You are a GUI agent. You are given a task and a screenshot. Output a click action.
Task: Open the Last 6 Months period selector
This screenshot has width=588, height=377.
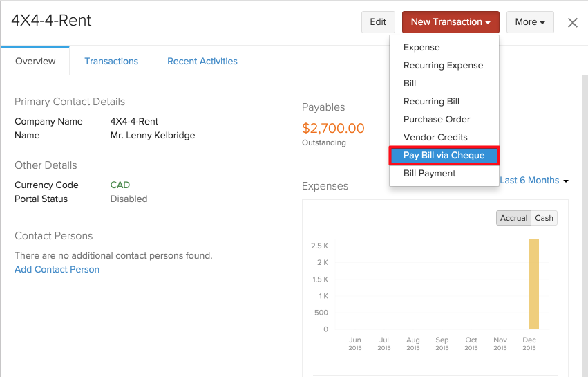coord(533,180)
